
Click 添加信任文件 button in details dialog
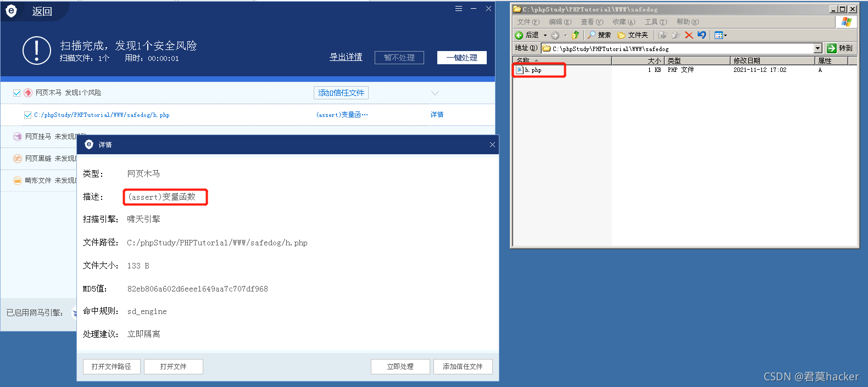pos(463,367)
